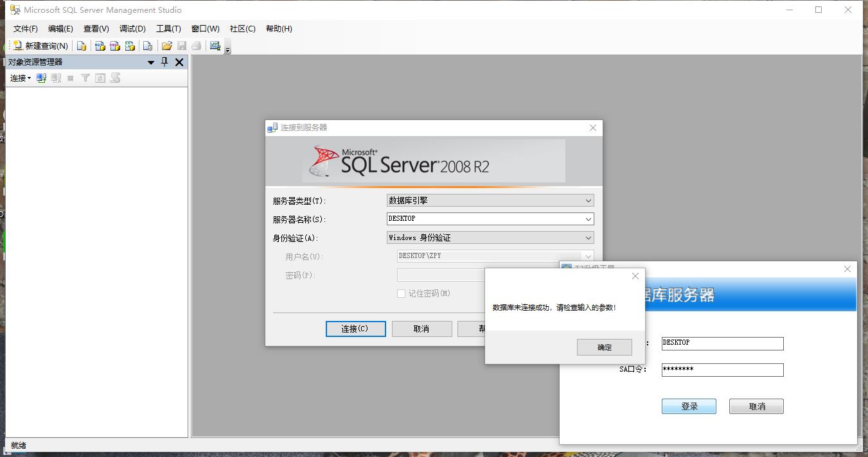Close the error message box

click(635, 276)
